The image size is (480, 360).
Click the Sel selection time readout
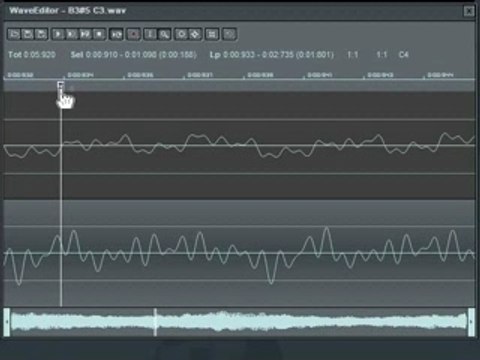tap(133, 55)
